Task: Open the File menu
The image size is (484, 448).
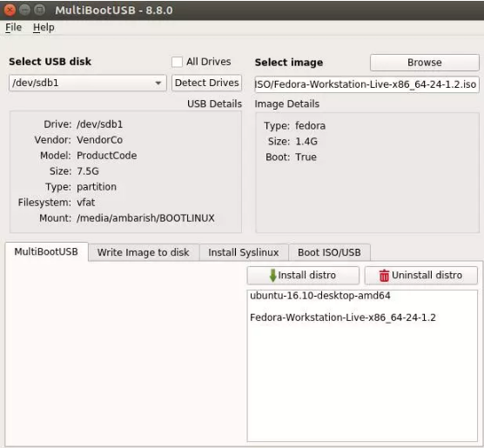Action: pos(14,27)
